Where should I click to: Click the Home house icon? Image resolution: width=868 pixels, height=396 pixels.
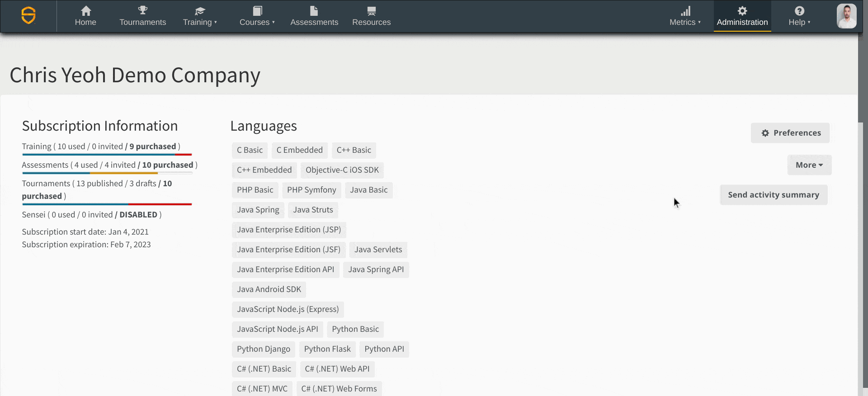[85, 11]
